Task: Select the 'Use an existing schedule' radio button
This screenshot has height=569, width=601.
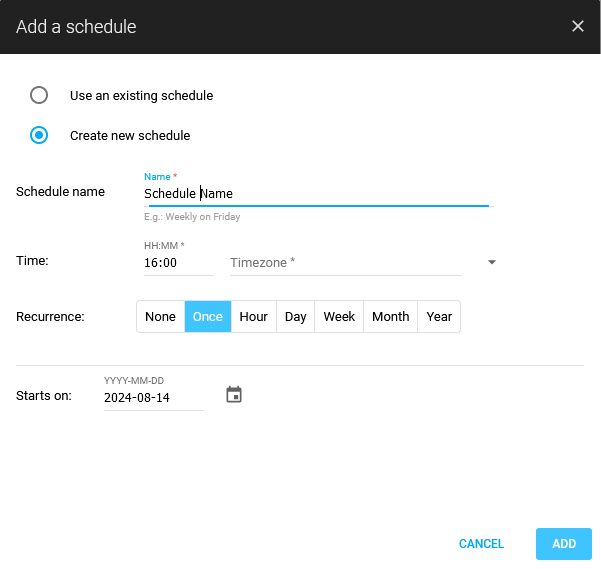Action: coord(39,95)
